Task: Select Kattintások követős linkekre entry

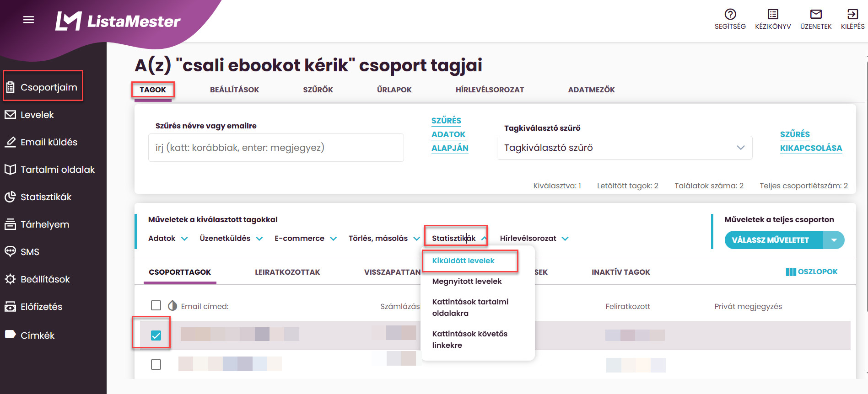Action: tap(470, 339)
